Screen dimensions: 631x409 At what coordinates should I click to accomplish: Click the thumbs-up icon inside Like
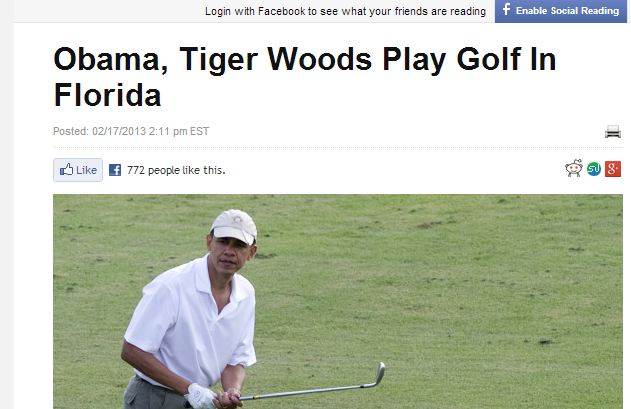point(66,169)
